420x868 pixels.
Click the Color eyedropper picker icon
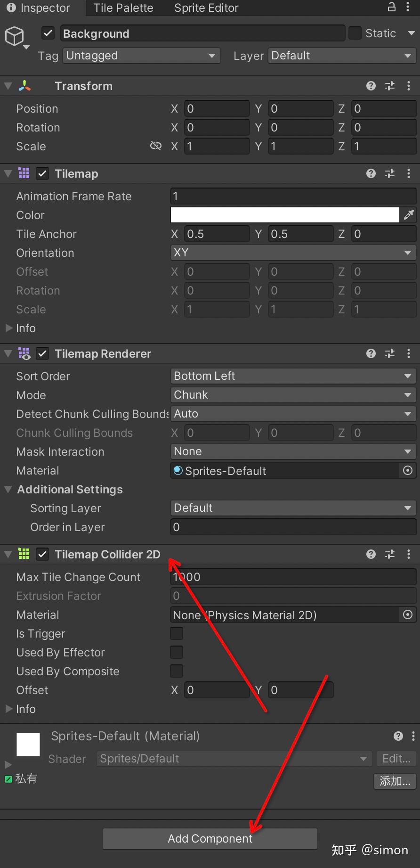click(409, 215)
